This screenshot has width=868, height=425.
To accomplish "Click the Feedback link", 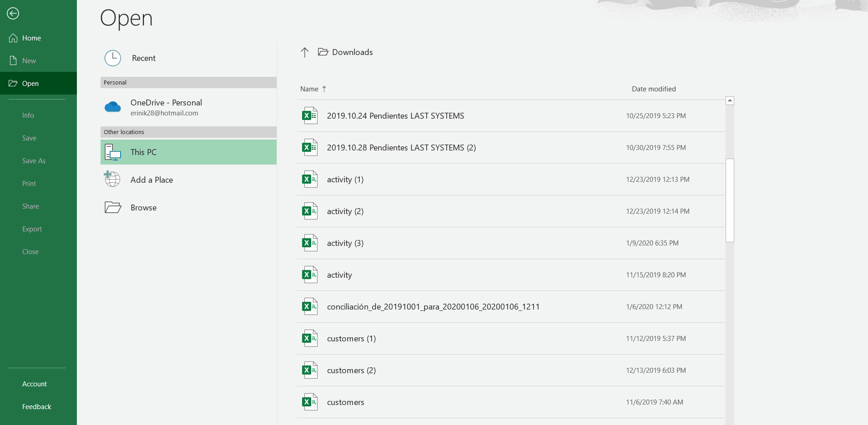I will point(36,406).
